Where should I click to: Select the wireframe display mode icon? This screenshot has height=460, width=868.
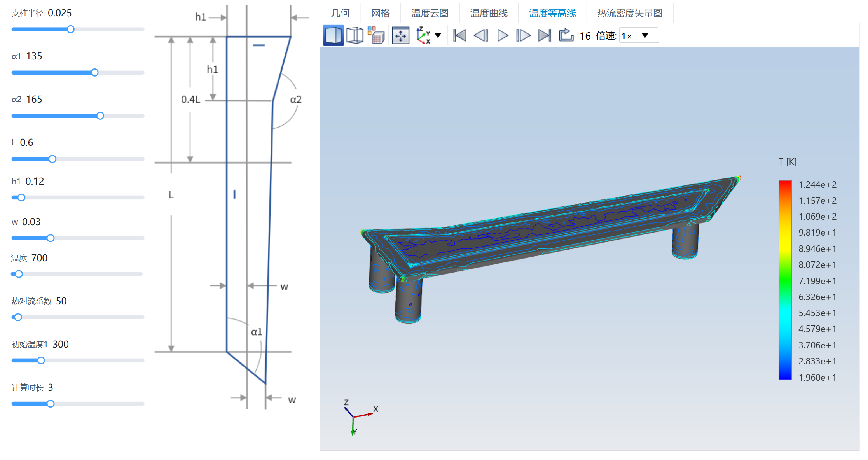coord(355,36)
